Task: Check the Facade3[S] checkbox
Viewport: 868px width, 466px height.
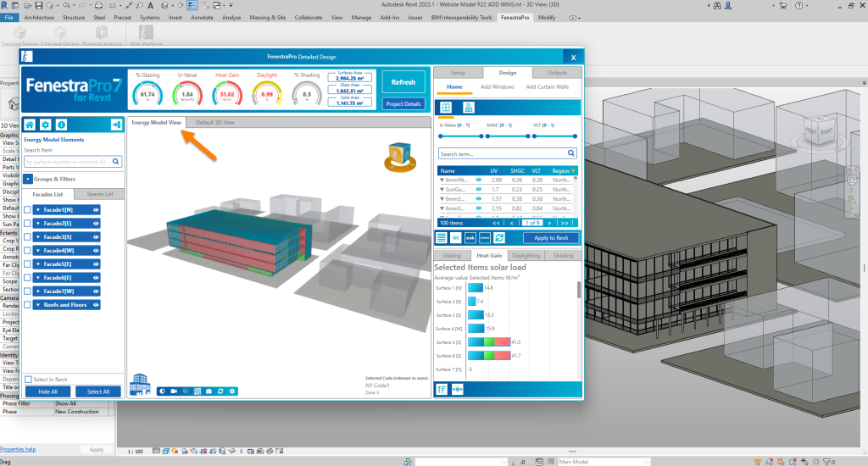Action: point(28,237)
